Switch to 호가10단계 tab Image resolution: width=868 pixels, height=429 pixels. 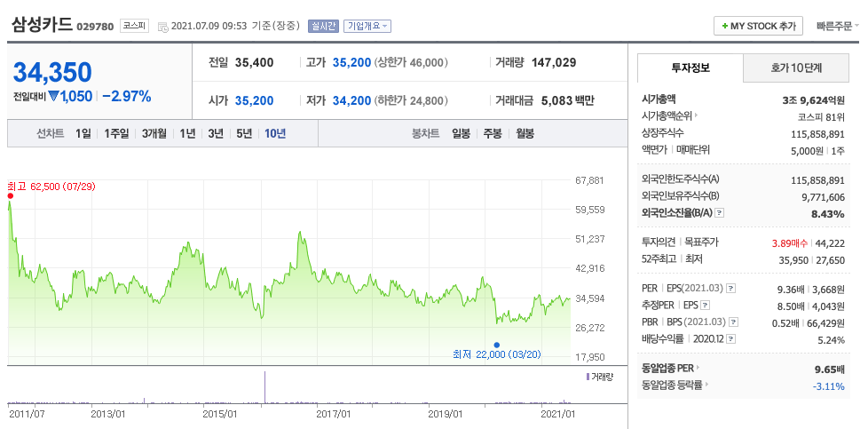pyautogui.click(x=796, y=68)
